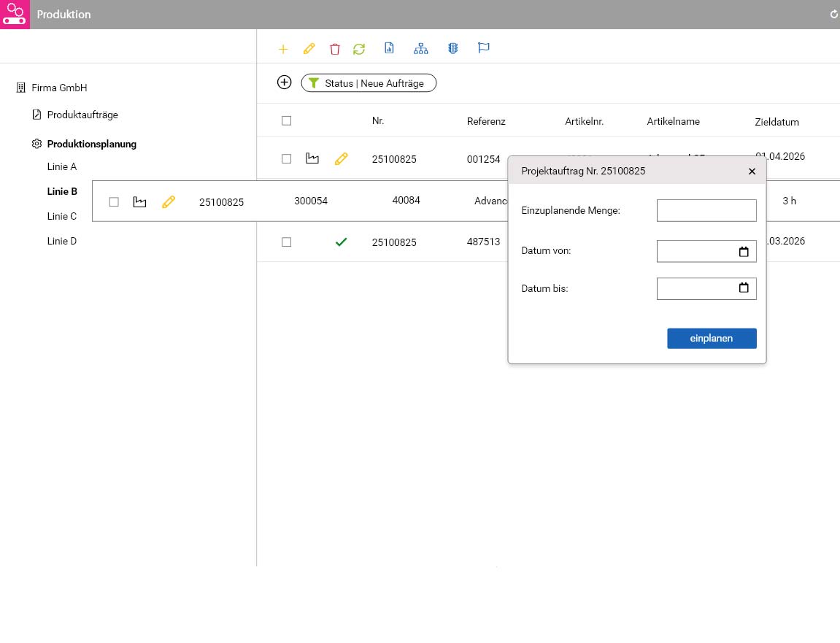Click pencil icon in the 300054 row
840x643 pixels.
coord(169,202)
